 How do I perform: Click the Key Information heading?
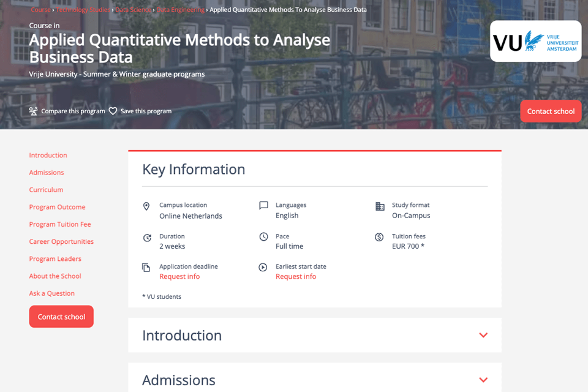[194, 170]
